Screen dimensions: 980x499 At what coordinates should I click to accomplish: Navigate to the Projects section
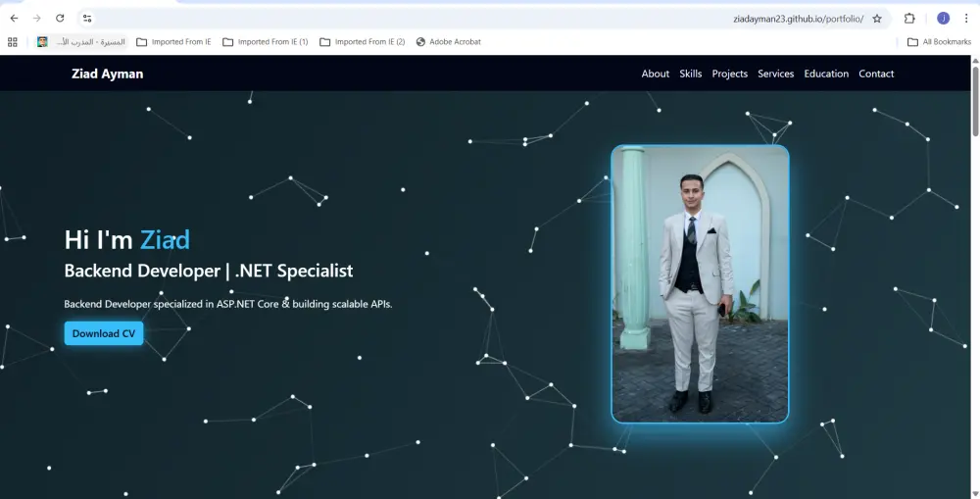point(729,74)
